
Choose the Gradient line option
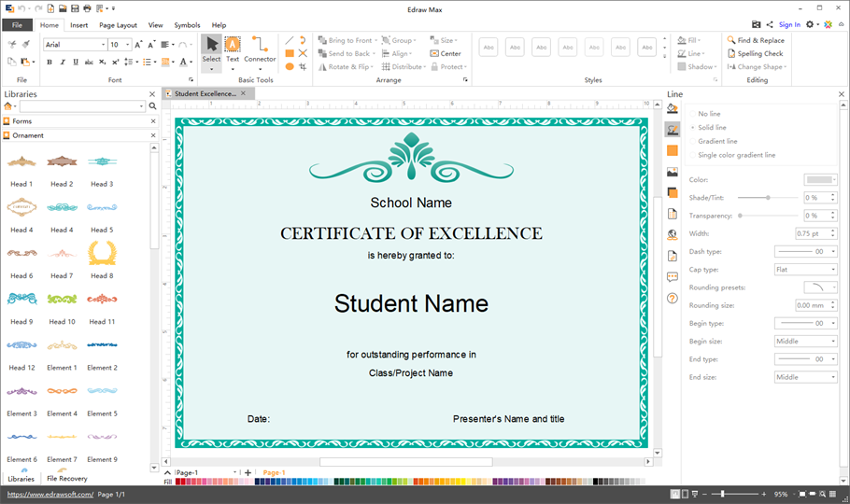point(716,142)
